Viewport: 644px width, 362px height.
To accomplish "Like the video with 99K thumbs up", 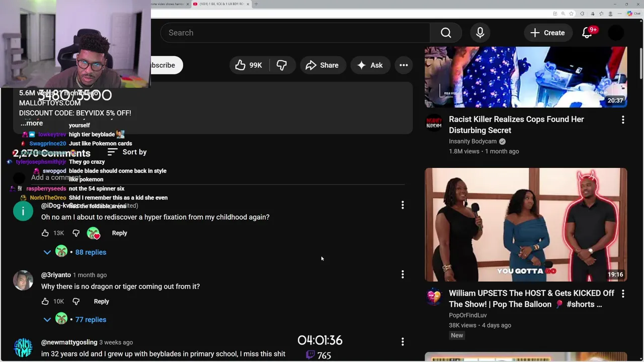I will point(249,65).
